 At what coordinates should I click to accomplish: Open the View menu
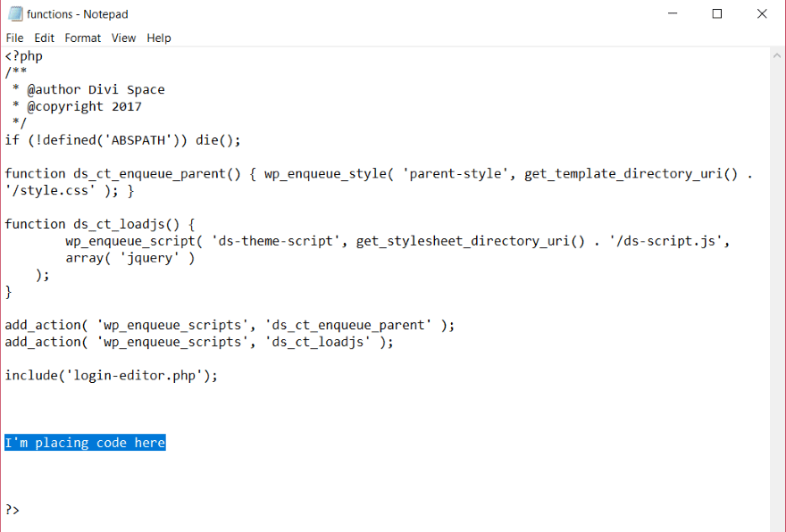tap(124, 37)
